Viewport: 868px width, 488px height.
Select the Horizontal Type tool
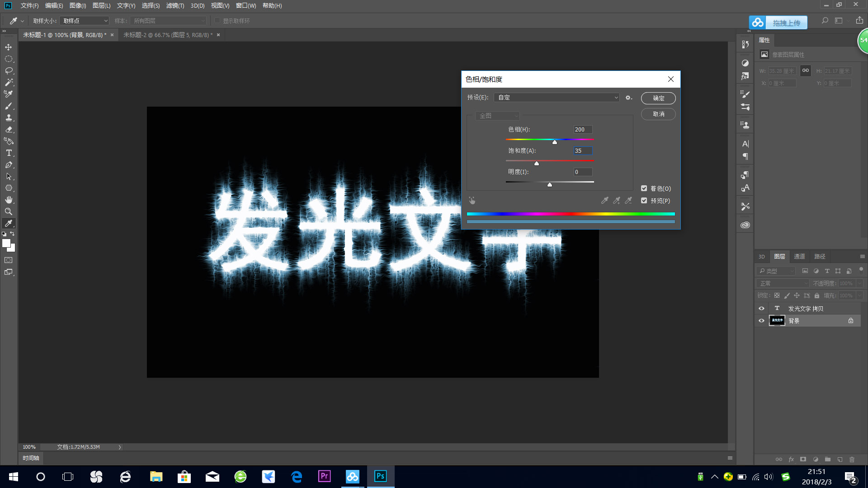8,153
